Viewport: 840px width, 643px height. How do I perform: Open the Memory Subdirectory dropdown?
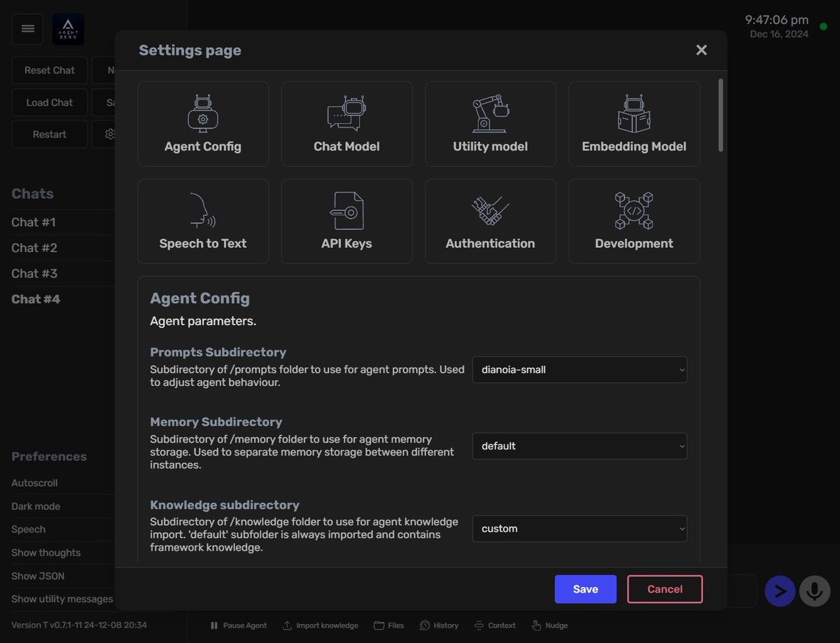coord(579,446)
